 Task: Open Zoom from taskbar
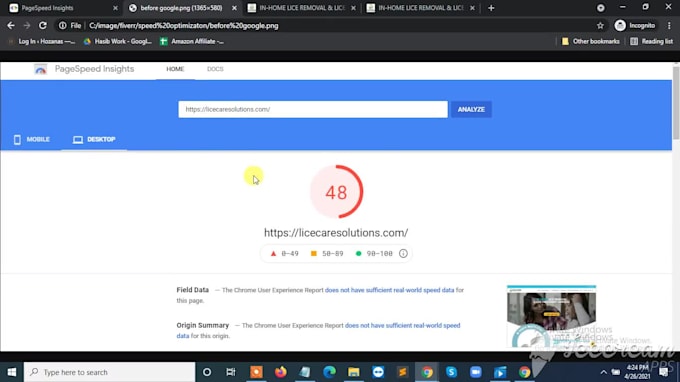pyautogui.click(x=476, y=372)
